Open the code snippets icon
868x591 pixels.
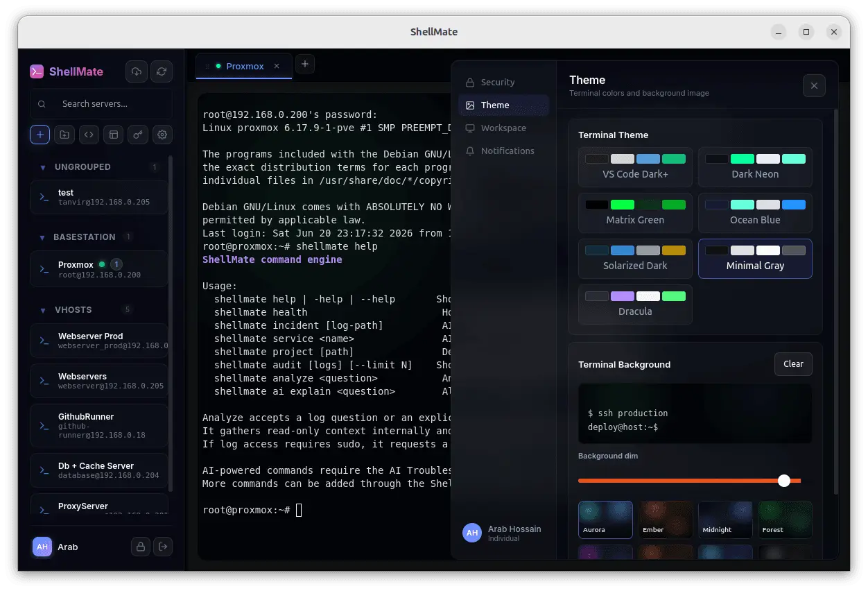coord(89,135)
